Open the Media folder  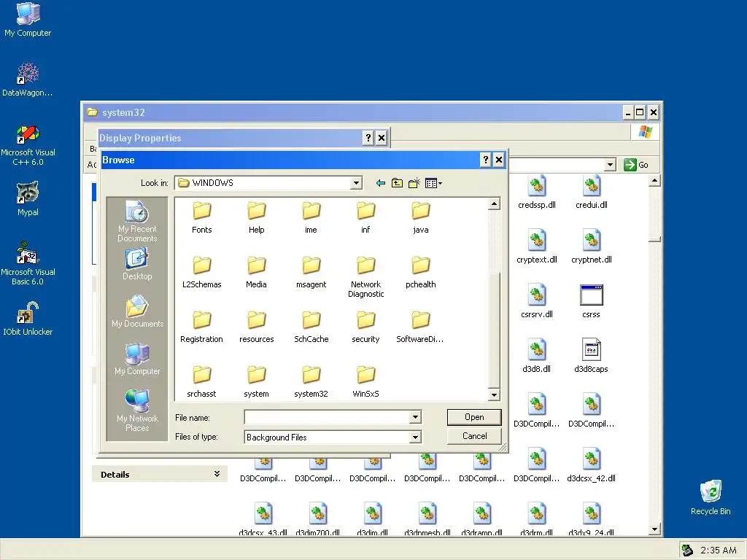point(256,272)
